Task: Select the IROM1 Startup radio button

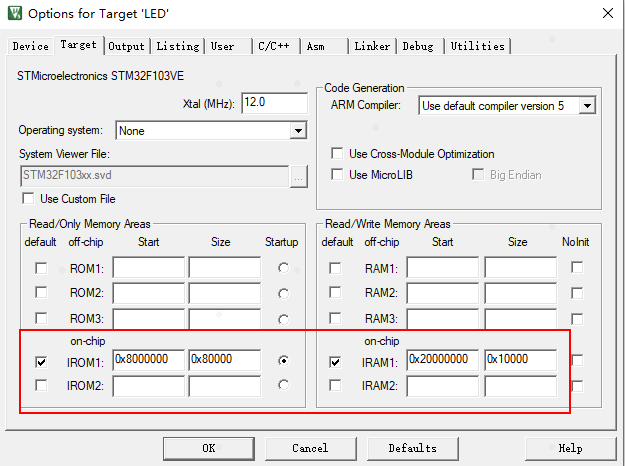Action: click(x=283, y=361)
